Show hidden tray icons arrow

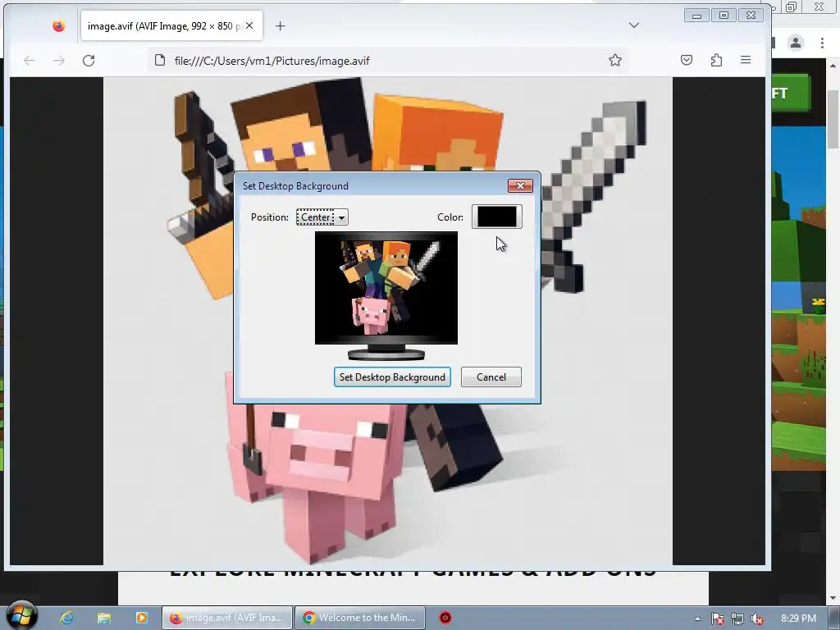(697, 619)
